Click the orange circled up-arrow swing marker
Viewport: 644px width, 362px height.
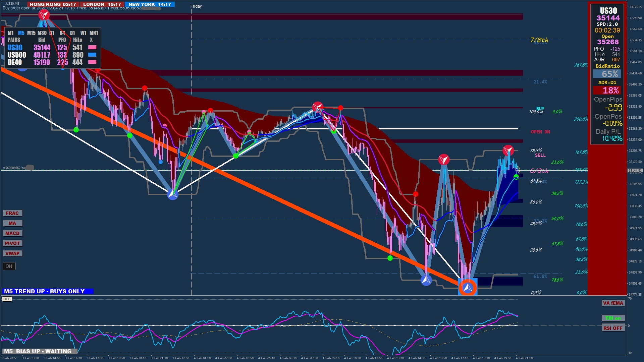coord(468,287)
